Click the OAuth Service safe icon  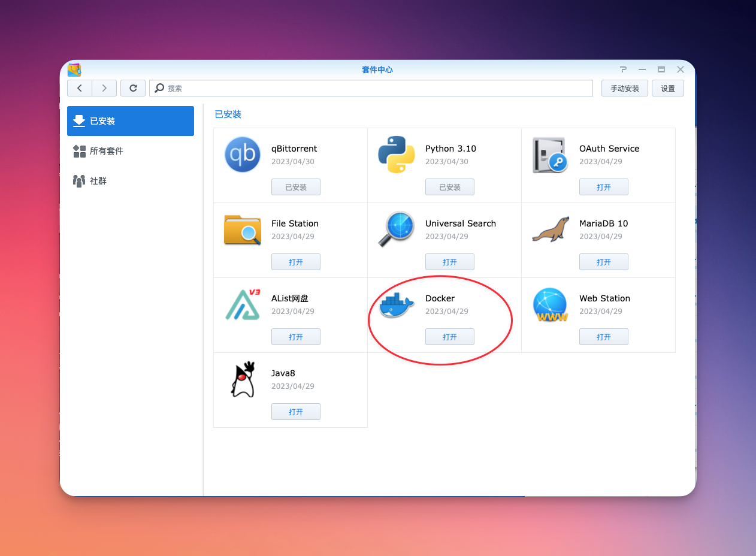pos(550,155)
